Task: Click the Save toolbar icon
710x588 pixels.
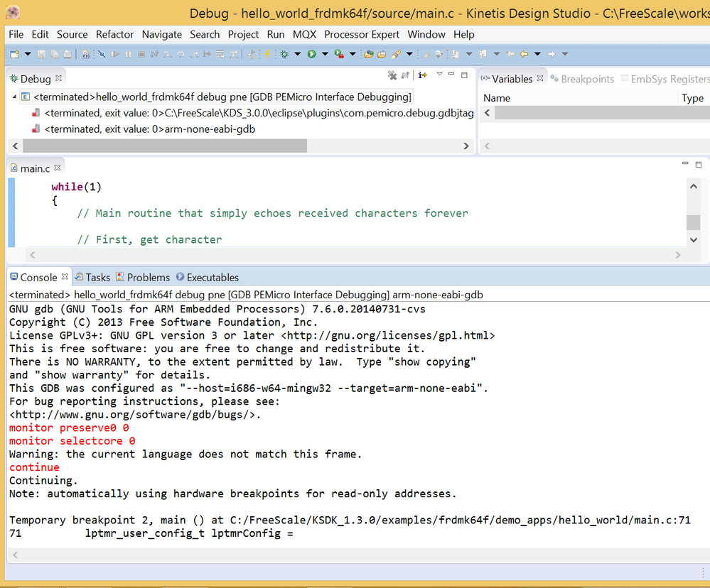Action: [x=41, y=54]
